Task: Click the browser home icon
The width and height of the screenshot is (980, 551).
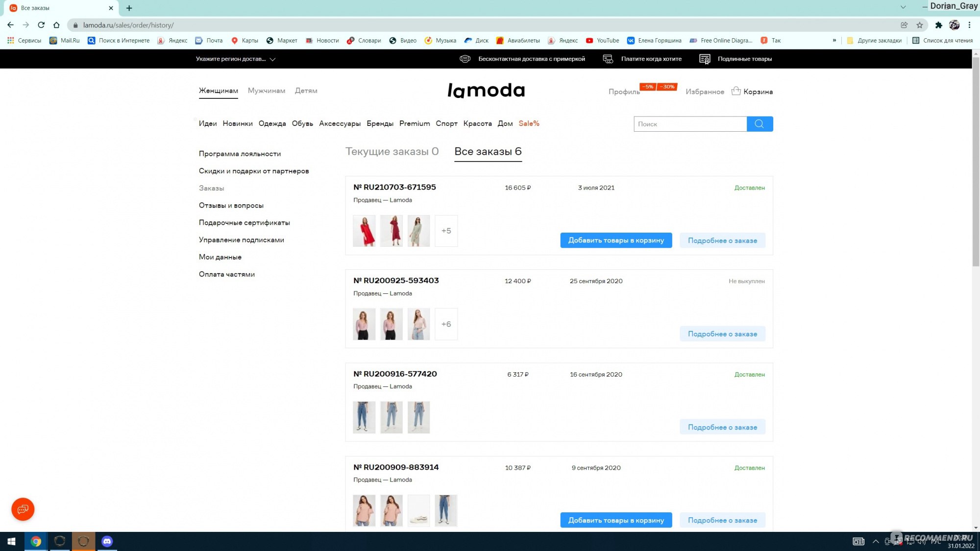Action: click(56, 25)
